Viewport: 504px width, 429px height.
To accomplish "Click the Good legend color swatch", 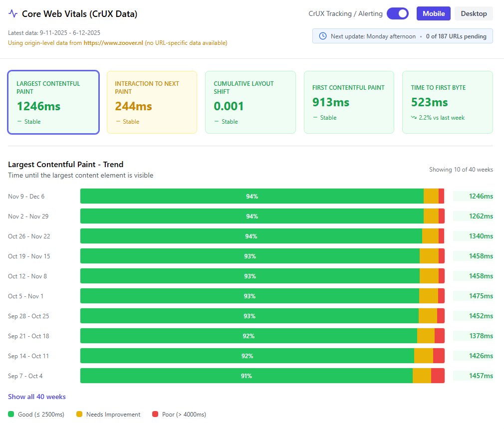I will pos(10,414).
